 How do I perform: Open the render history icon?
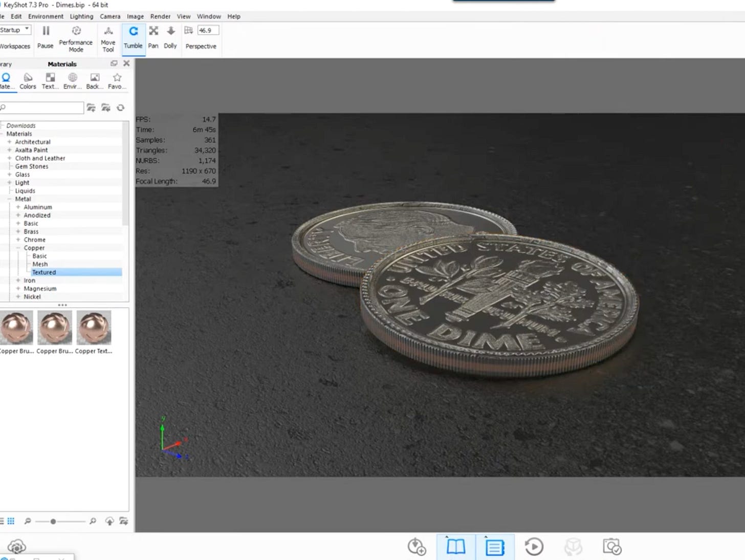tap(533, 547)
